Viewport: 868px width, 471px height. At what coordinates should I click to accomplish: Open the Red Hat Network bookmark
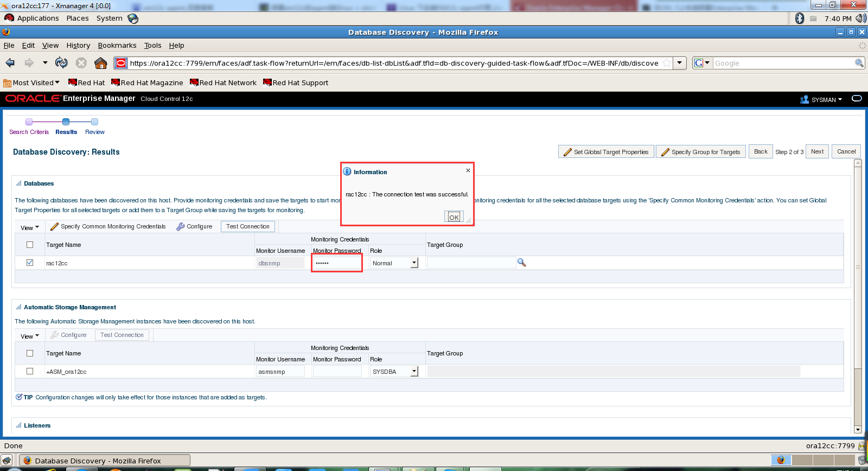click(224, 83)
